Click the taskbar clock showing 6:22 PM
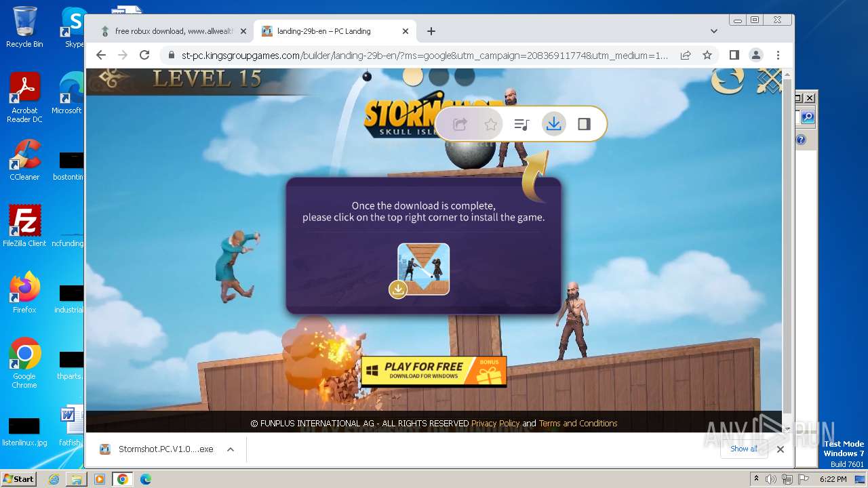 (833, 479)
